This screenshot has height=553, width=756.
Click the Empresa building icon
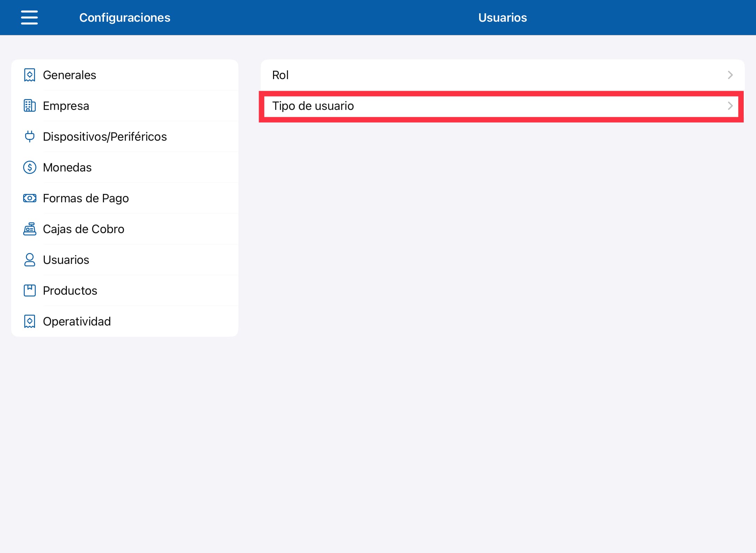(30, 106)
